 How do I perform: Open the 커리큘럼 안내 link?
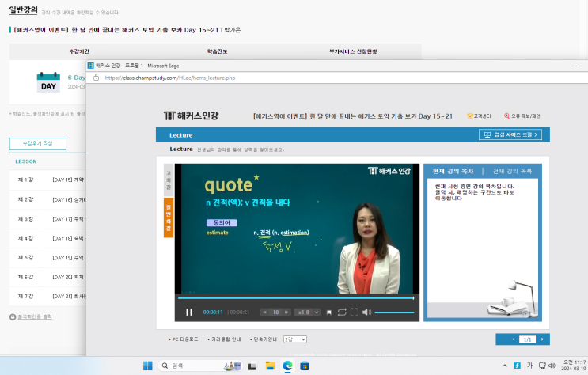[x=224, y=339]
